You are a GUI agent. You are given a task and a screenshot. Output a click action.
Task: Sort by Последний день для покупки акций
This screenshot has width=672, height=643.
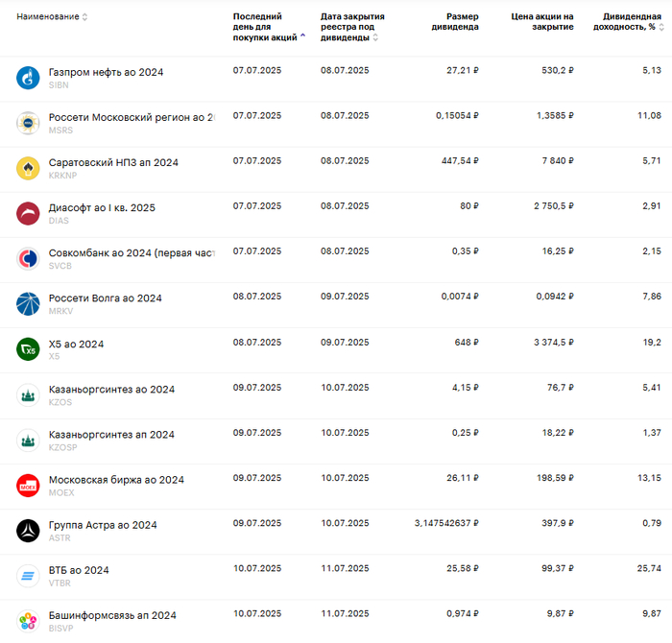[x=266, y=27]
